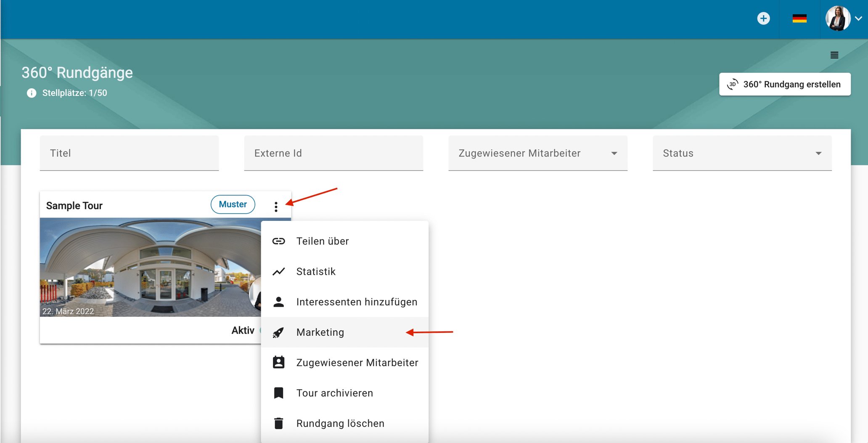This screenshot has width=868, height=443.
Task: Select Zugewiesener Mitarbeiter menu entry
Action: click(x=357, y=363)
